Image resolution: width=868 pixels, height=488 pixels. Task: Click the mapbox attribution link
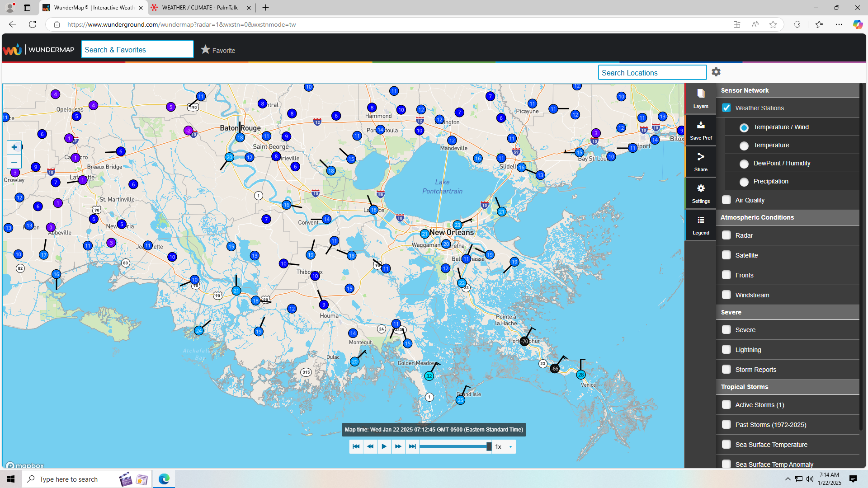click(x=25, y=465)
